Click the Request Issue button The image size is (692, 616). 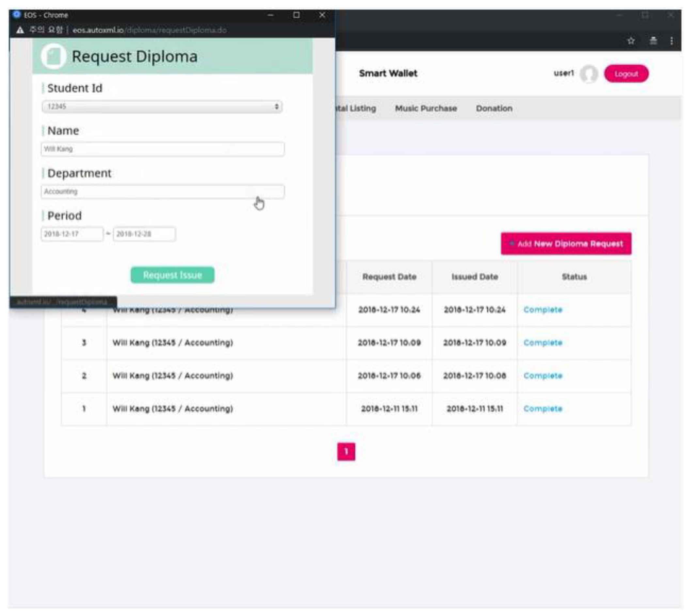(x=172, y=275)
